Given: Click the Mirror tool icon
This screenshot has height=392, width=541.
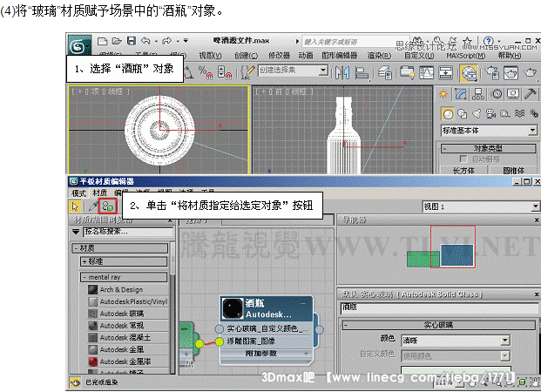Looking at the screenshot, I should click(342, 72).
